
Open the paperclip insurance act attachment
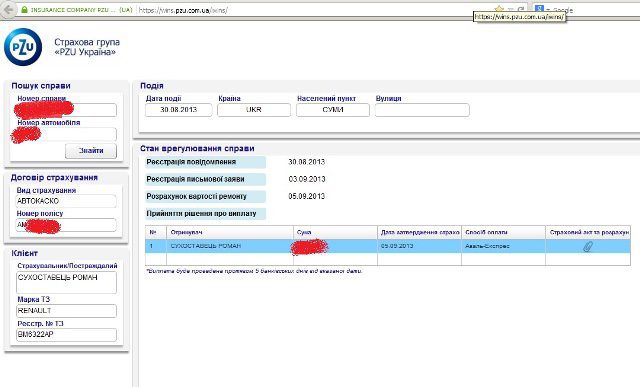pyautogui.click(x=587, y=246)
